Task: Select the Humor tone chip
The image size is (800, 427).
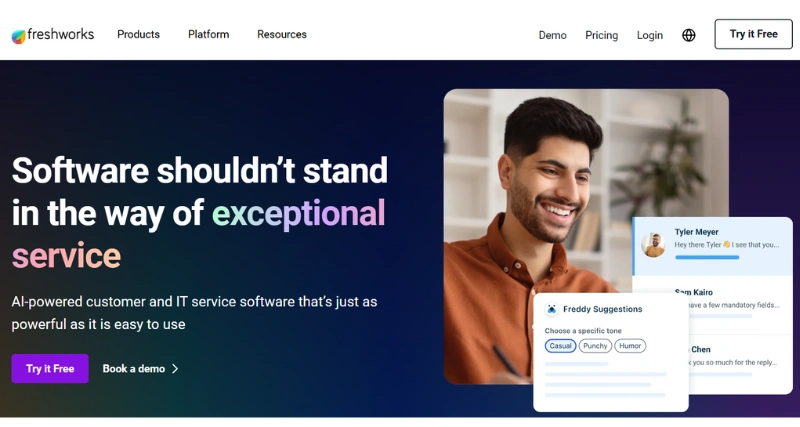Action: pyautogui.click(x=630, y=346)
